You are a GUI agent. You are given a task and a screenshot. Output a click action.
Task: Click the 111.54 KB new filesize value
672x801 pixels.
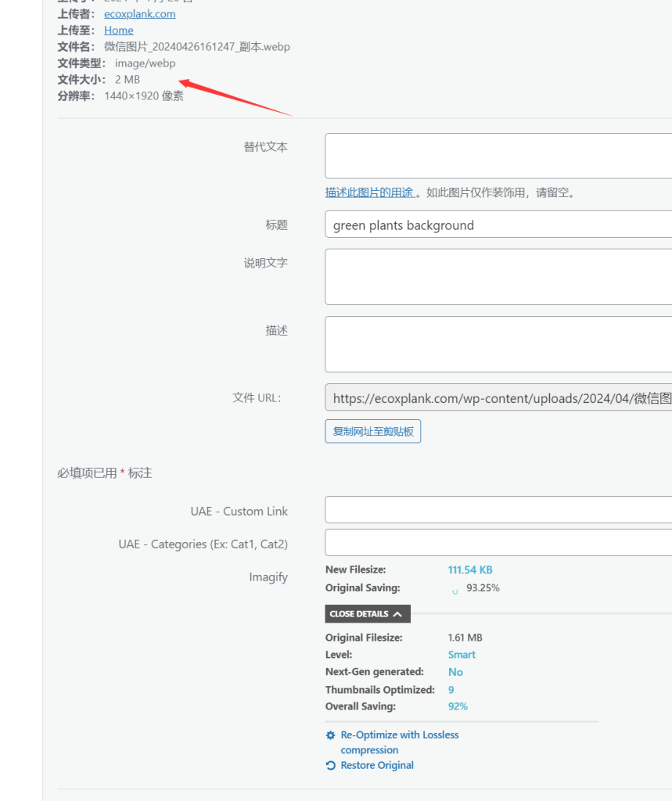tap(470, 570)
